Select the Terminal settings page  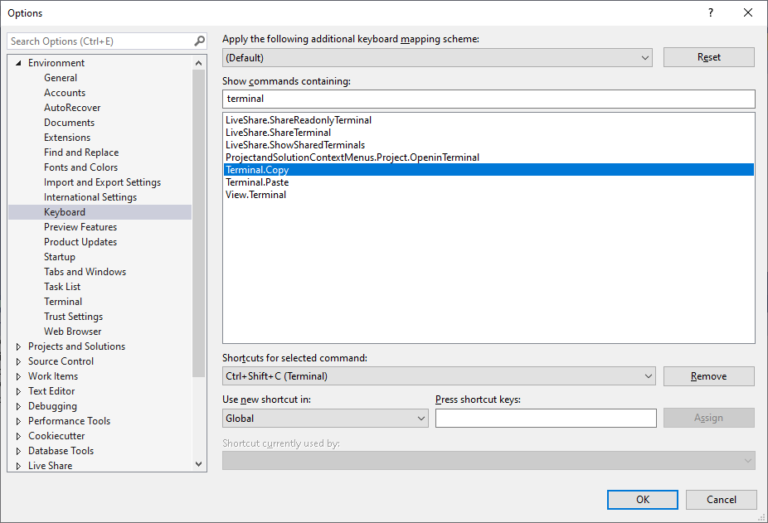63,302
